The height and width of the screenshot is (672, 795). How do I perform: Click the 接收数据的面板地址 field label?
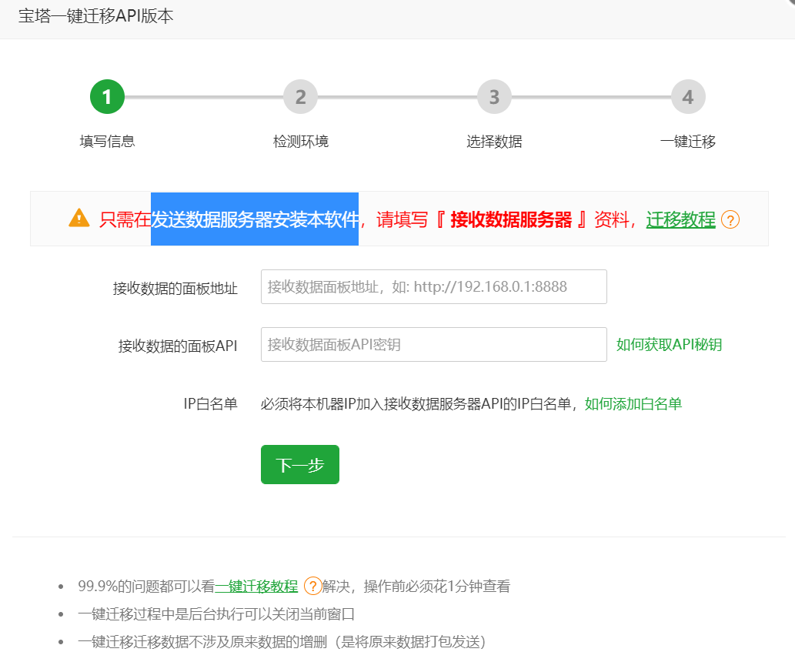(175, 288)
